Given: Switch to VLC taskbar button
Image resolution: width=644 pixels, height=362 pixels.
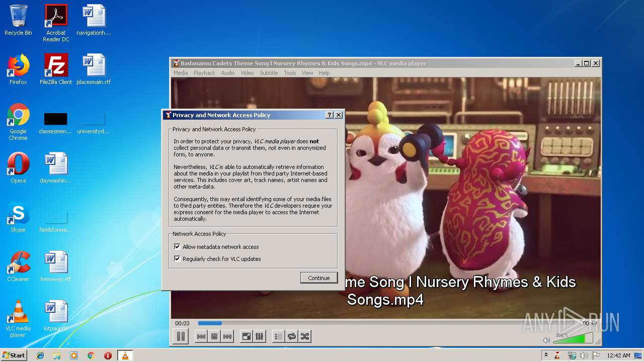Looking at the screenshot, I should pos(125,355).
